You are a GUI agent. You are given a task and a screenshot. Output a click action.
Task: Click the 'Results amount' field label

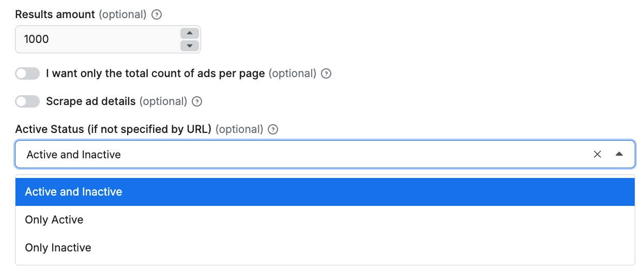[x=55, y=14]
